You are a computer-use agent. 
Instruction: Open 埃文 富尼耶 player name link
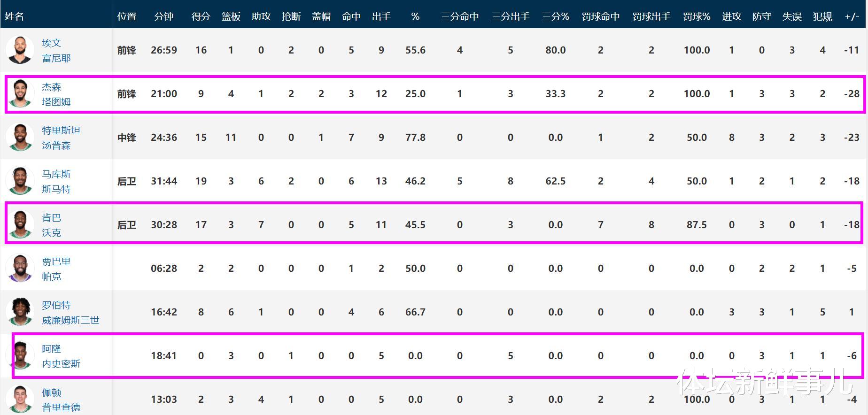coord(56,50)
